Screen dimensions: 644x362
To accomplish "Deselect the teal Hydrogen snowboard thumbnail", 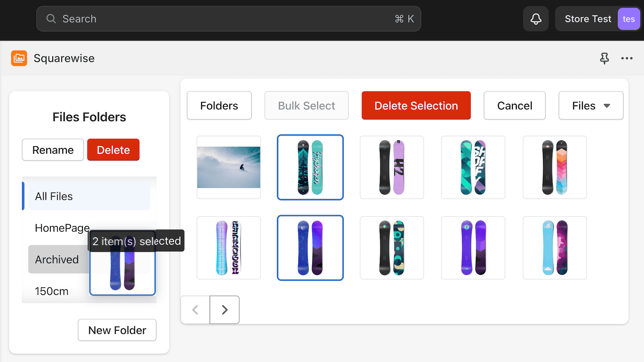I will click(x=310, y=167).
